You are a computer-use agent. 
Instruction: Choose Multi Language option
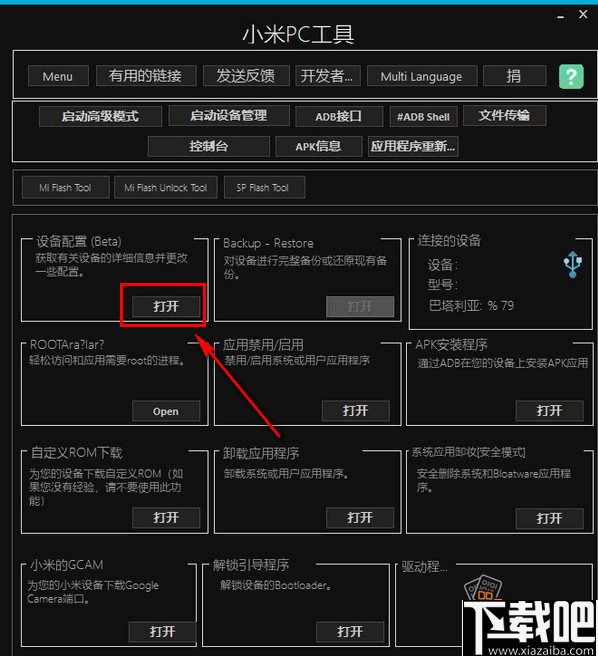coord(422,76)
